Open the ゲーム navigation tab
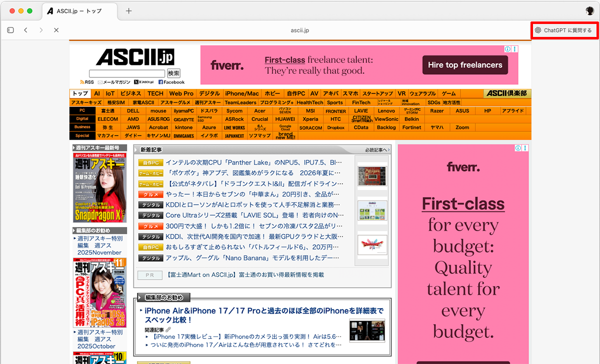Image resolution: width=600 pixels, height=364 pixels. click(x=448, y=93)
